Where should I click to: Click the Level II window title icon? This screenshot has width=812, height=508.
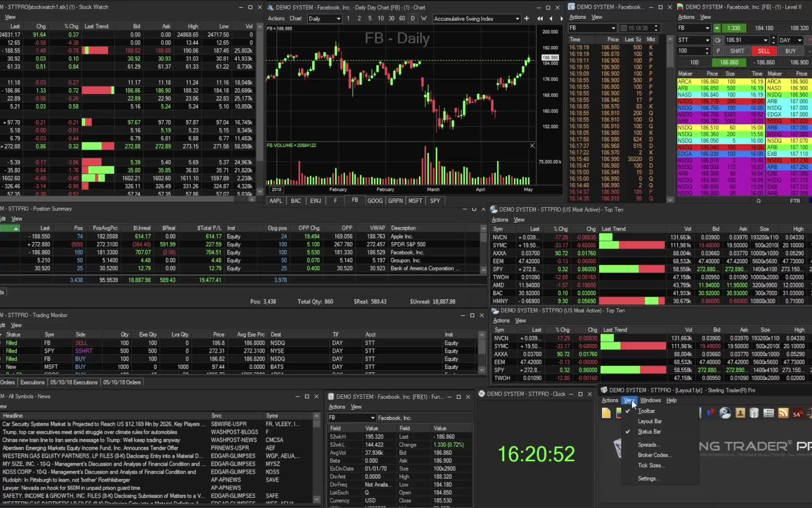pos(680,7)
